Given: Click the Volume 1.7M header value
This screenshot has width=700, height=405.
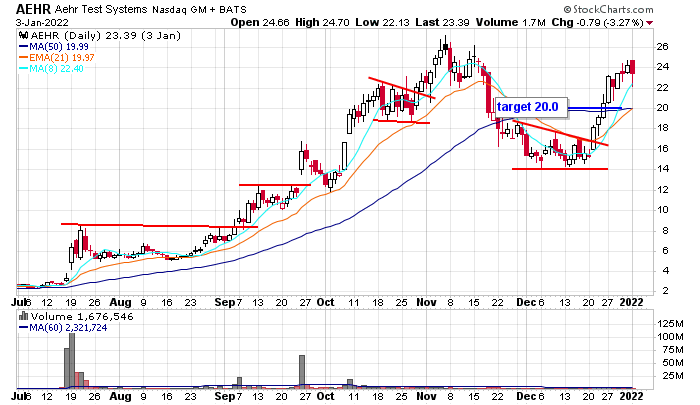Looking at the screenshot, I should 510,22.
